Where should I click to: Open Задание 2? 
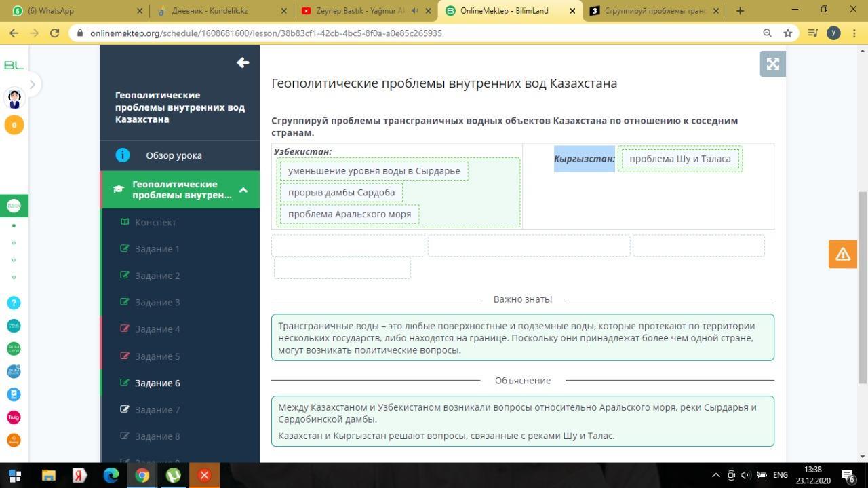pyautogui.click(x=157, y=276)
